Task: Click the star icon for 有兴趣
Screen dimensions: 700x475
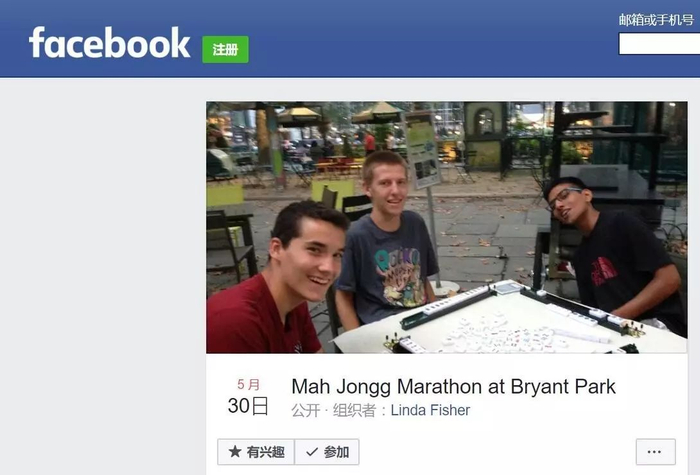Action: coord(235,452)
